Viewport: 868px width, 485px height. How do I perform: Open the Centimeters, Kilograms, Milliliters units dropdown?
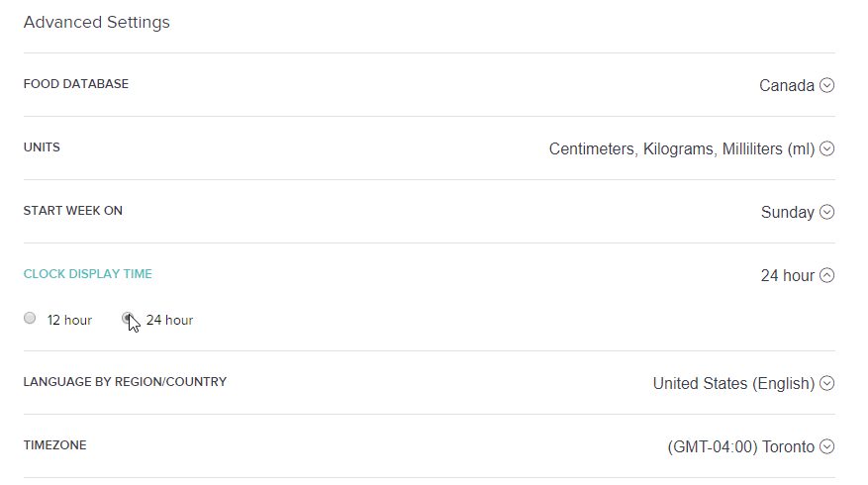pyautogui.click(x=681, y=148)
